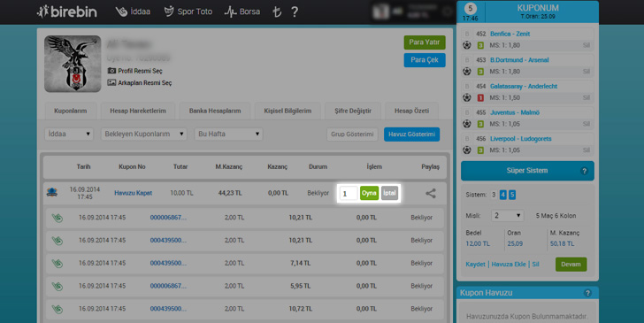Open the Spor Toto menu

pos(188,12)
